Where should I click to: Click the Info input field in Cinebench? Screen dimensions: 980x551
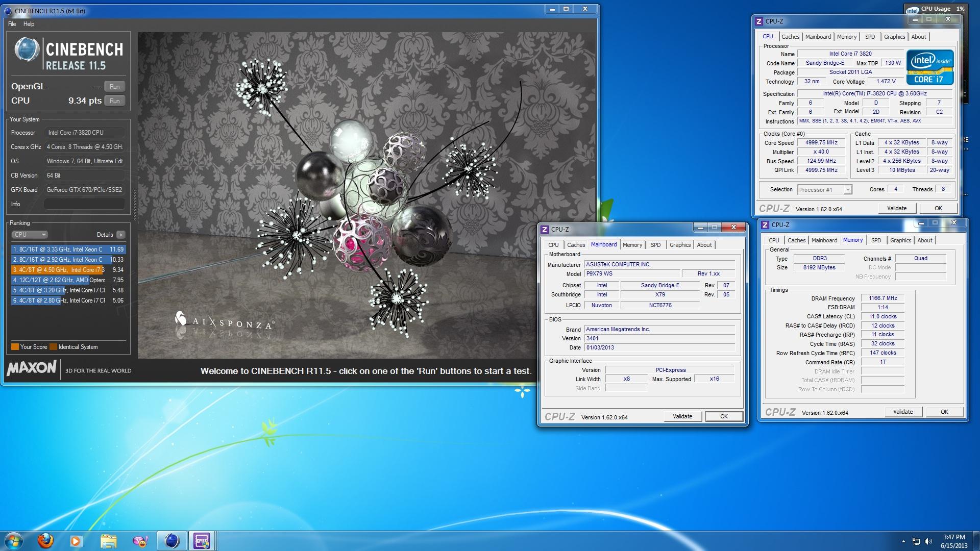pos(85,204)
